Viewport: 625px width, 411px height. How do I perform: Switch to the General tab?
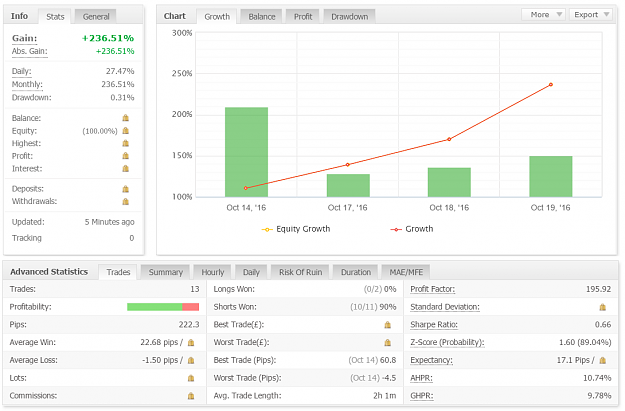(96, 17)
